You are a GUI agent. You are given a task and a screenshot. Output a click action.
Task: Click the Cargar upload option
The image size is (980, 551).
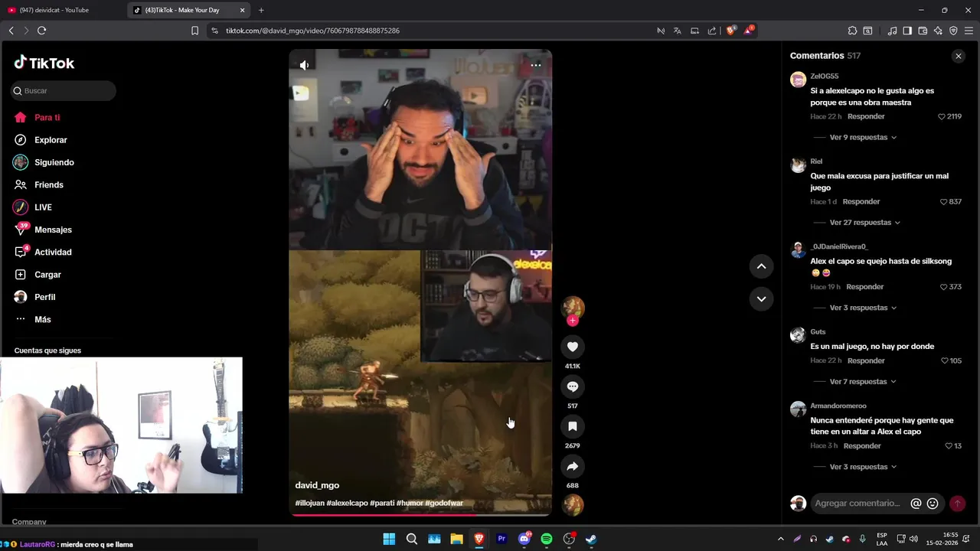click(47, 275)
